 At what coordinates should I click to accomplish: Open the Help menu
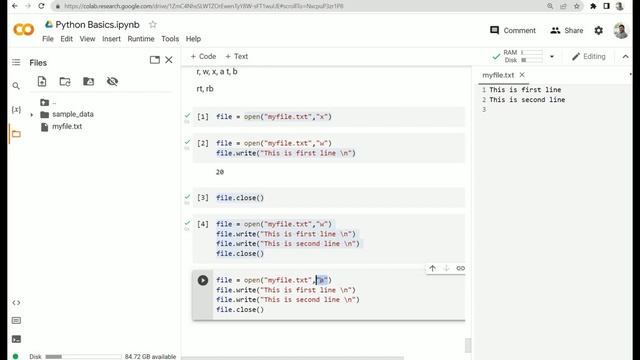point(193,39)
